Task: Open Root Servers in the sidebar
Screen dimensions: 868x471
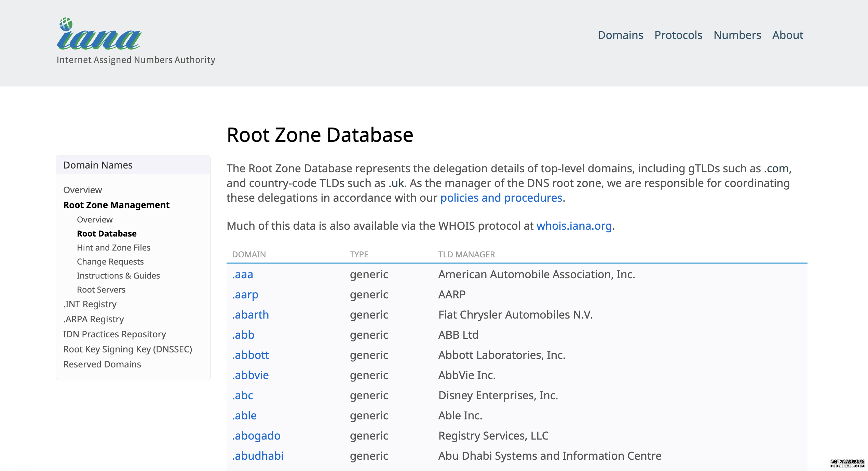Action: pyautogui.click(x=101, y=290)
